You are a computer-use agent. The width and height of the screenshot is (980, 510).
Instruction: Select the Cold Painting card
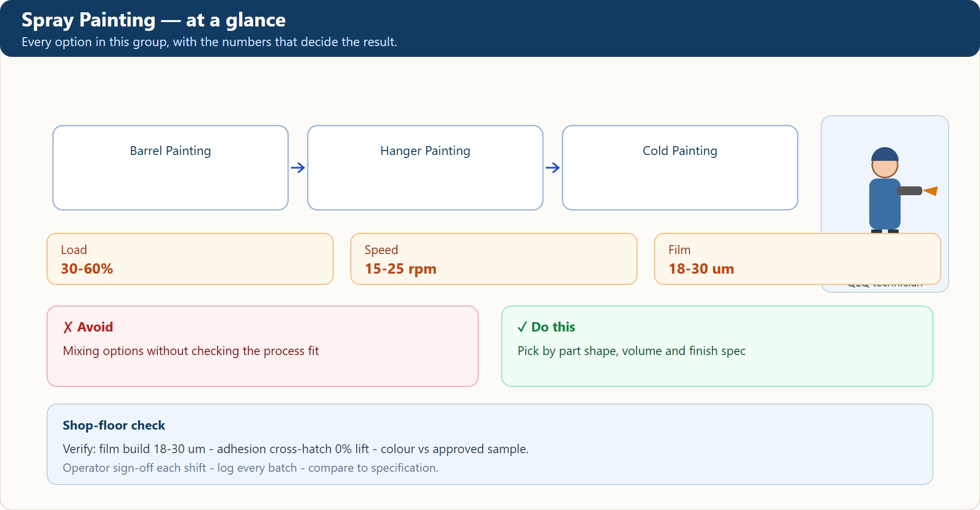point(680,168)
